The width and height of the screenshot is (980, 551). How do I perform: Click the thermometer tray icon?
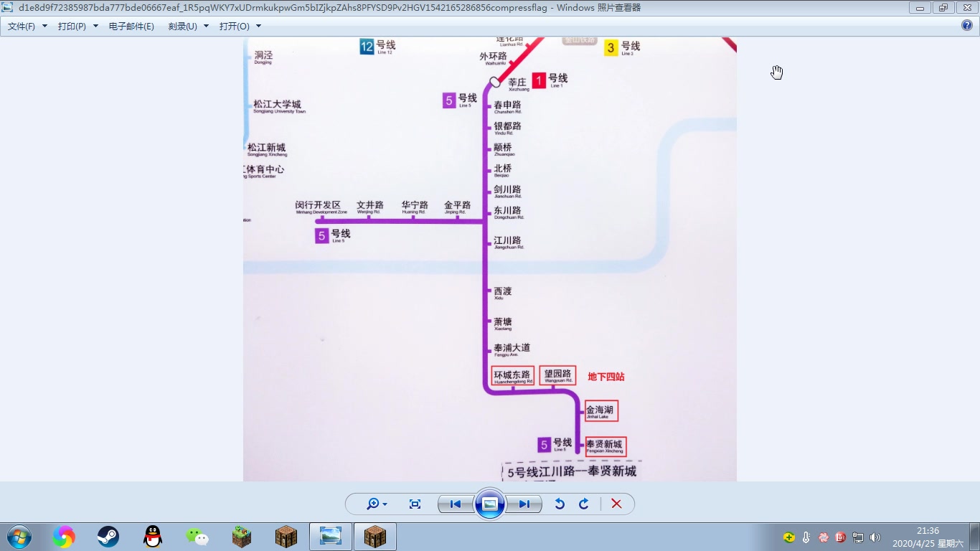pyautogui.click(x=806, y=537)
